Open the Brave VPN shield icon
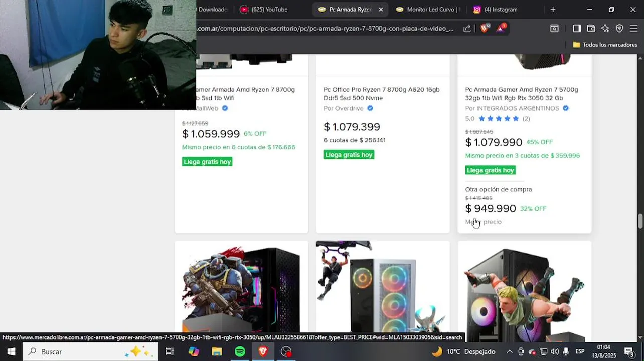 pos(619,29)
